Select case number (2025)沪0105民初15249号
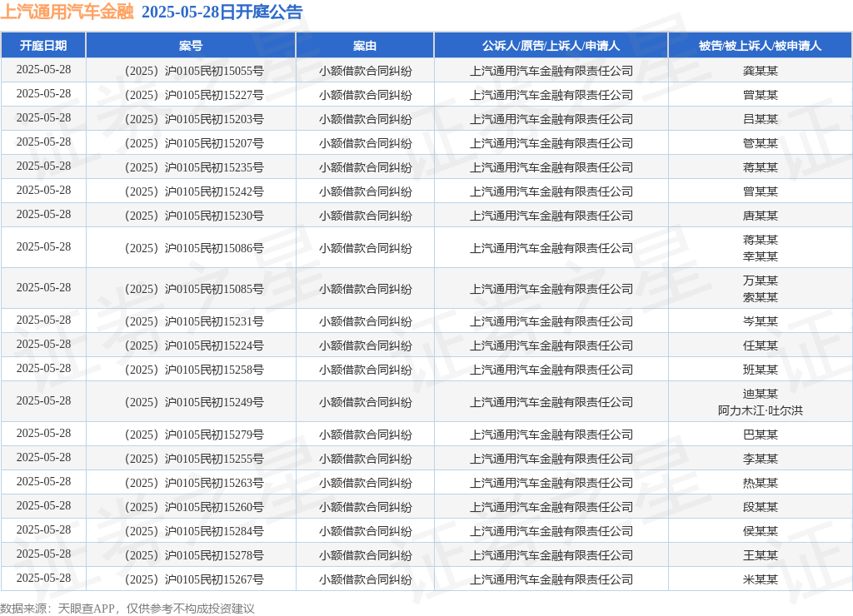The image size is (853, 616). pos(194,402)
